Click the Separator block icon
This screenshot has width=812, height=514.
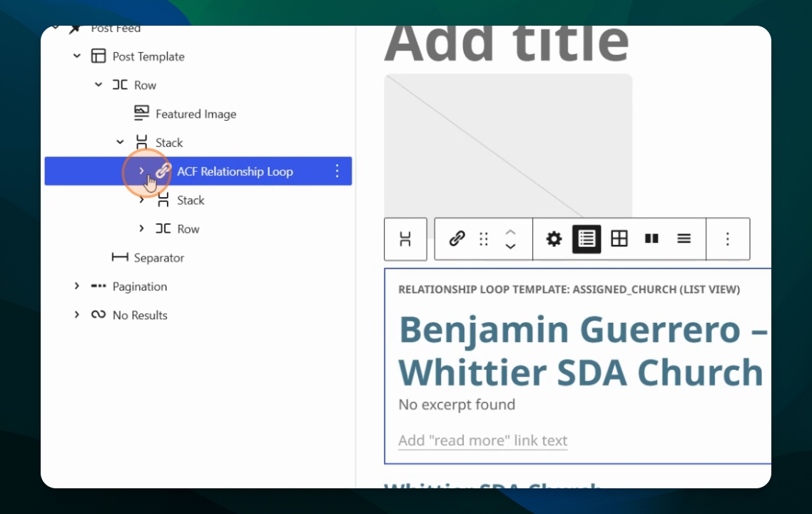(120, 257)
